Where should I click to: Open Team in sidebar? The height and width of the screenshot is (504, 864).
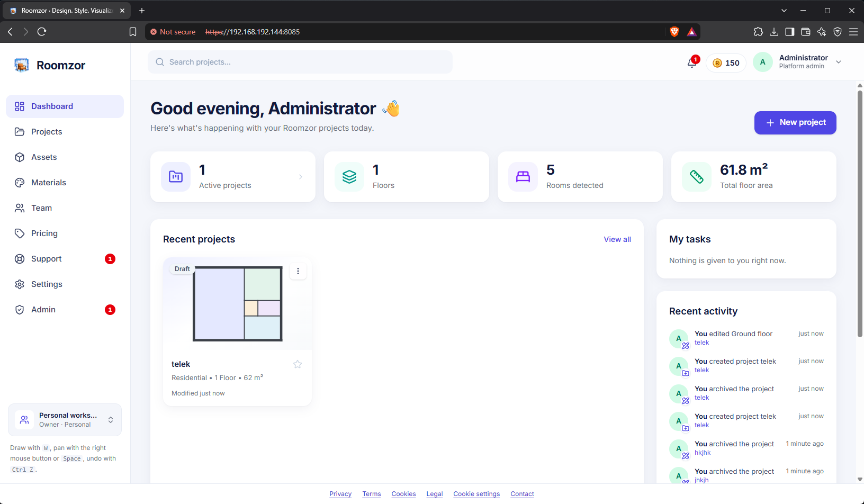[x=65, y=208]
